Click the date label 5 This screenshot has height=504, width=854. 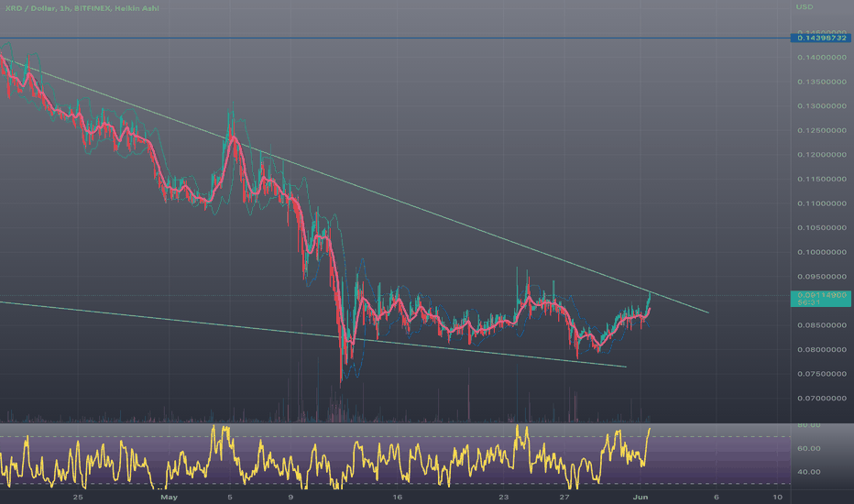point(230,497)
